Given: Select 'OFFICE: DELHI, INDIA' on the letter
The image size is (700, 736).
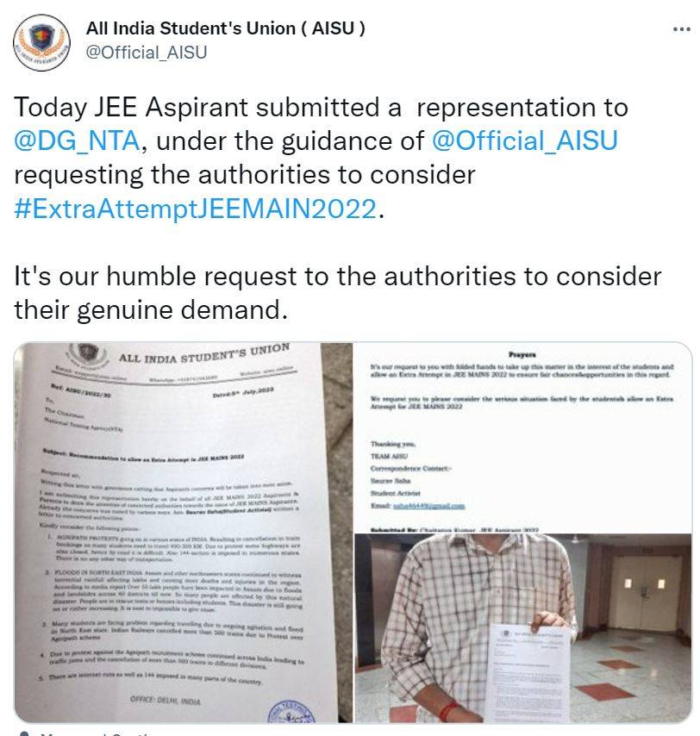Looking at the screenshot, I should (165, 701).
